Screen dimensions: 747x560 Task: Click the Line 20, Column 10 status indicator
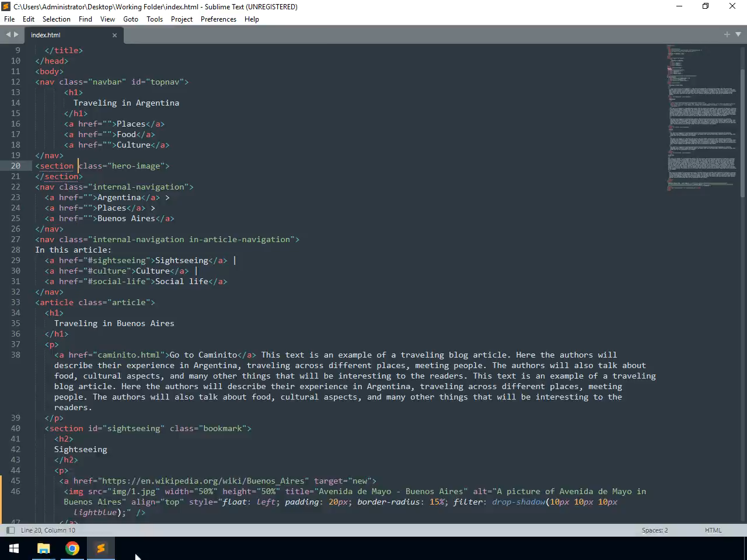click(48, 530)
